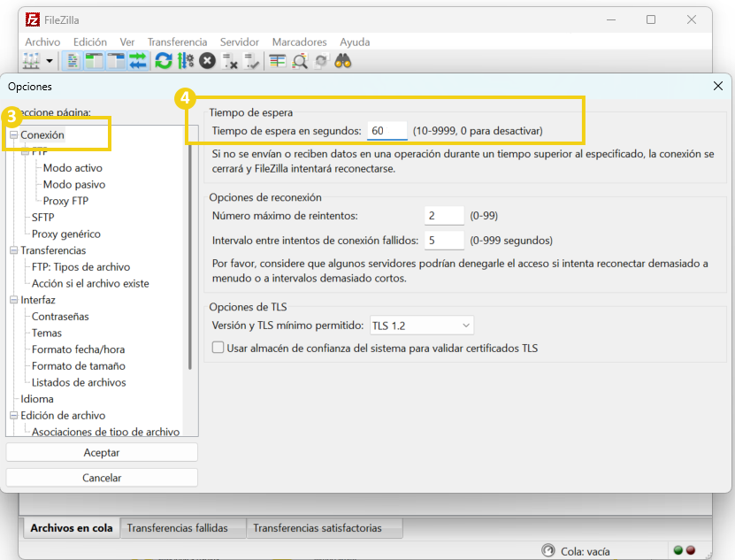Click the maximum retries number field
The image size is (735, 560).
click(x=443, y=216)
